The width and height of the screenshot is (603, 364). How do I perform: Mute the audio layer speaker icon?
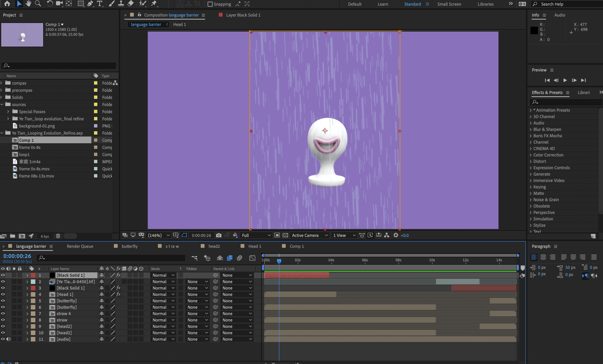(x=9, y=339)
